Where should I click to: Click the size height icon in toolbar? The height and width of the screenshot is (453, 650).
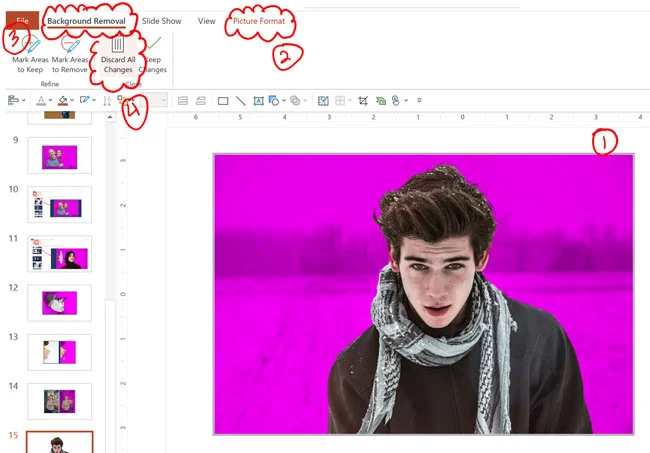107,101
